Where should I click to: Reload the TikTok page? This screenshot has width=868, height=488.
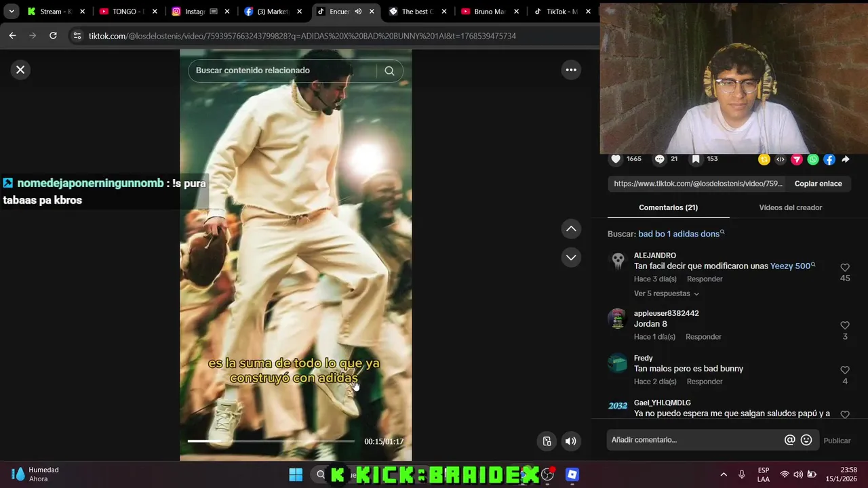point(53,36)
